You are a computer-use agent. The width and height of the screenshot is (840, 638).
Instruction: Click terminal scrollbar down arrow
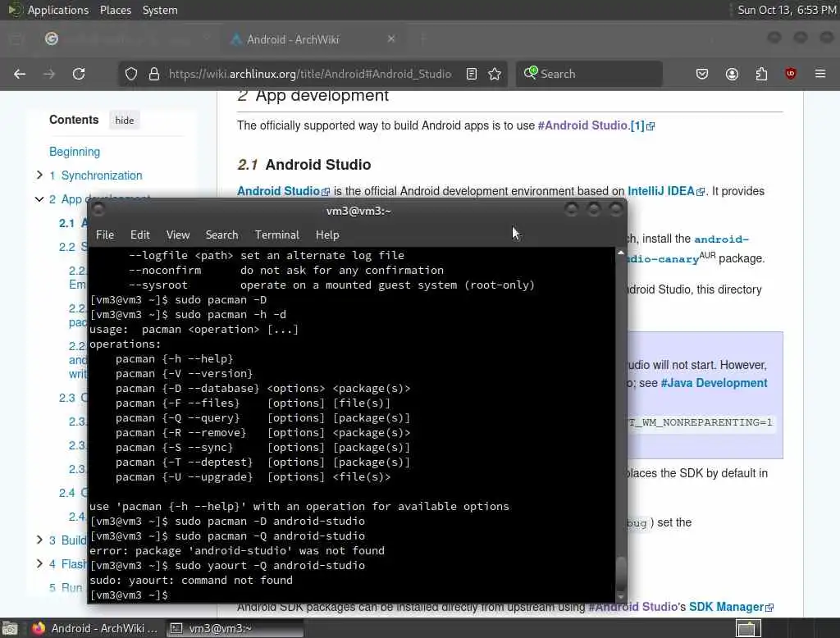click(621, 597)
